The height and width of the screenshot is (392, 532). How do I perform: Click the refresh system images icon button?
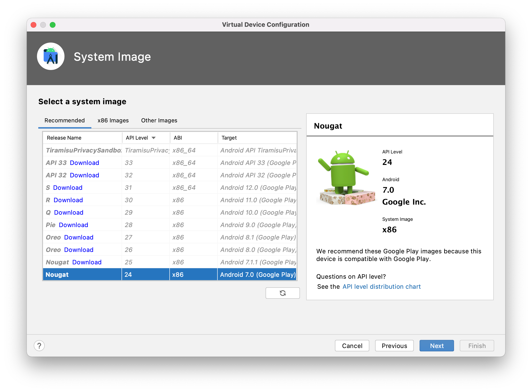point(283,293)
